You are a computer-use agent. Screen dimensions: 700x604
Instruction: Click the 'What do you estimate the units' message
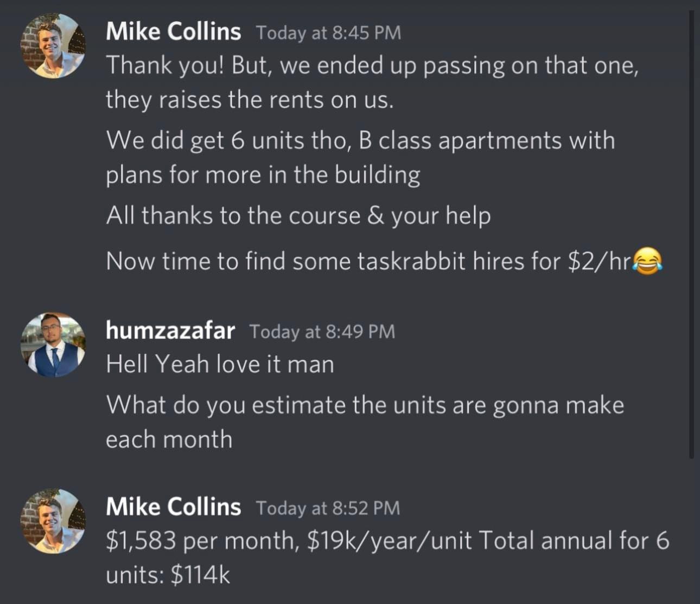[365, 422]
